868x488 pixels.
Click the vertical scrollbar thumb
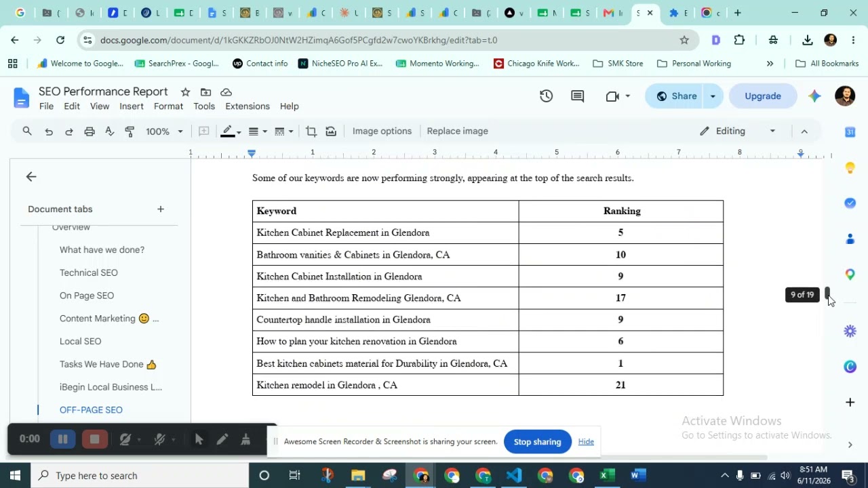[x=827, y=294]
